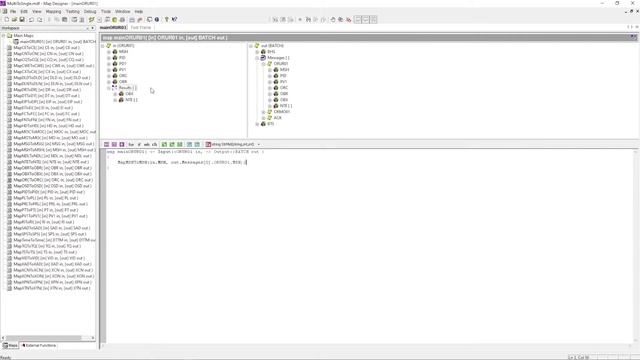
Task: Select the mainORUR01 map in Workspace
Action: (58, 42)
